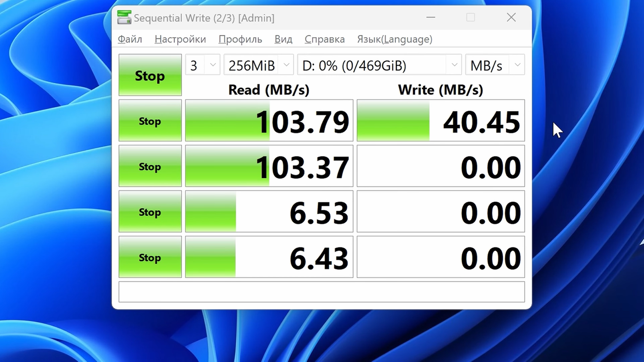Open the unit dropdown showing MB/s

[495, 65]
